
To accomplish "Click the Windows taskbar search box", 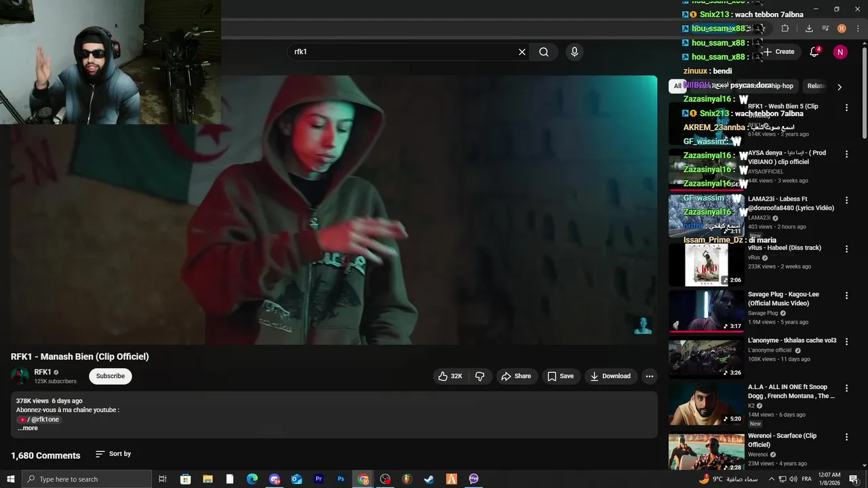I will pyautogui.click(x=87, y=479).
